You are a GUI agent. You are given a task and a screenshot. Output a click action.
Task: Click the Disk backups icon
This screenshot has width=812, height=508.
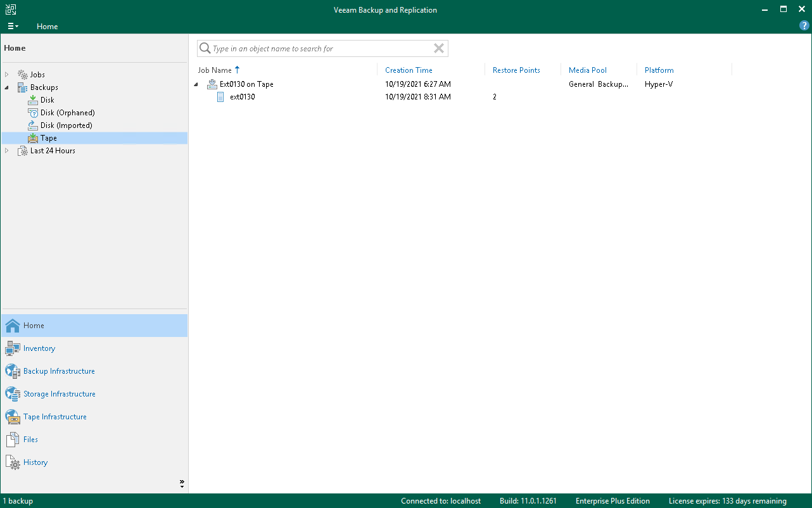point(33,100)
